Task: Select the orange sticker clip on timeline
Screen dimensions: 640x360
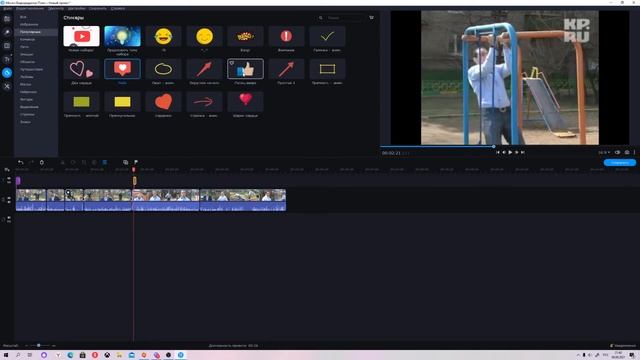Action: pos(135,180)
